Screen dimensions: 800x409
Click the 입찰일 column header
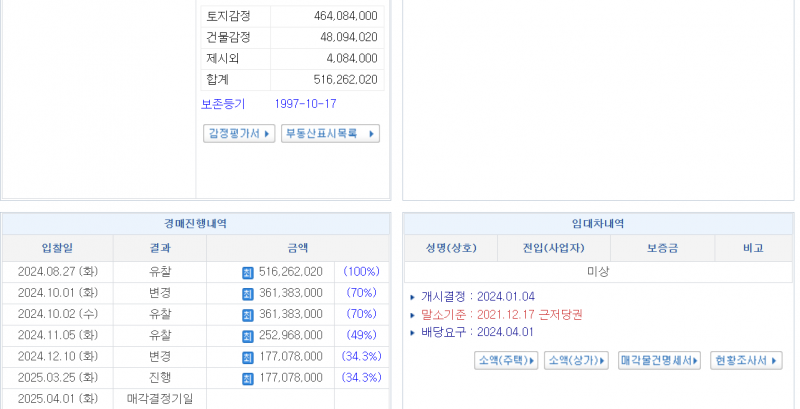coord(57,248)
